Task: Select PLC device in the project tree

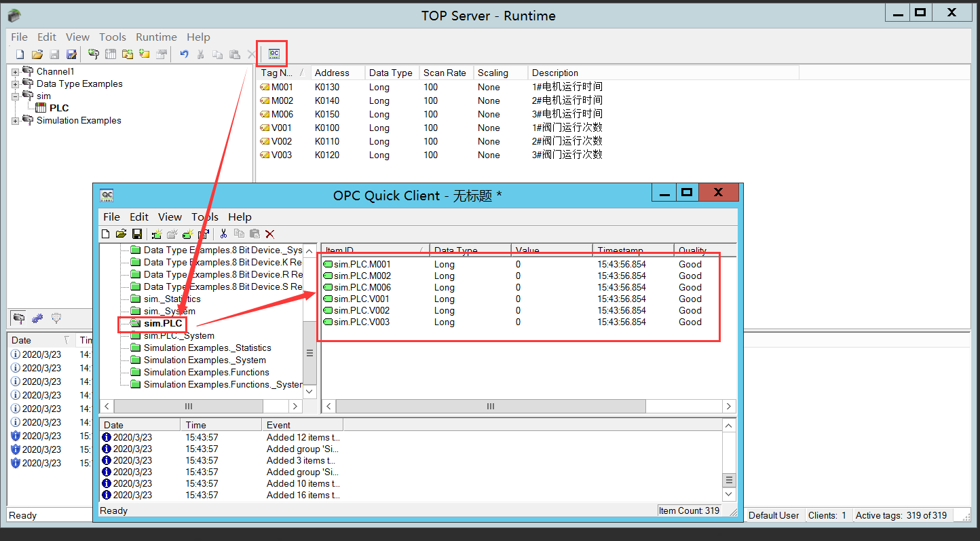Action: [x=59, y=108]
